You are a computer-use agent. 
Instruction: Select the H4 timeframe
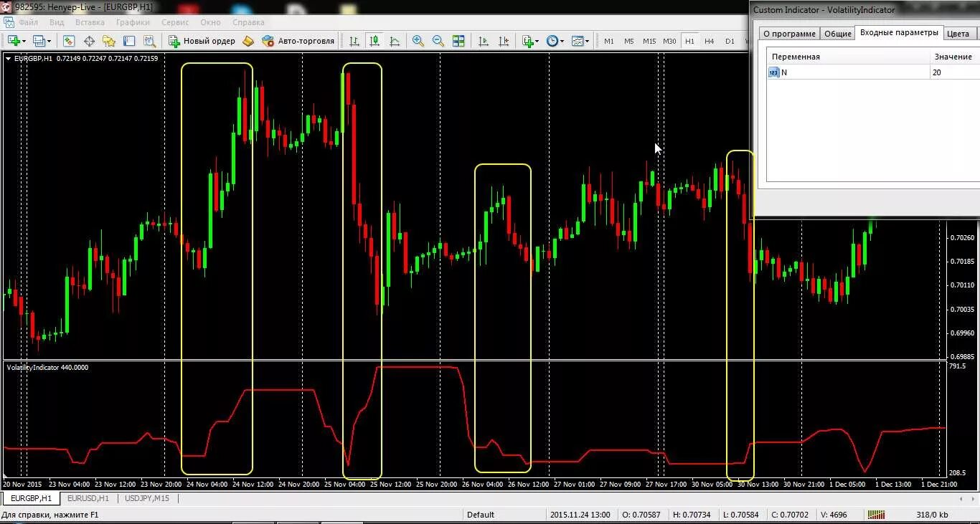(710, 41)
